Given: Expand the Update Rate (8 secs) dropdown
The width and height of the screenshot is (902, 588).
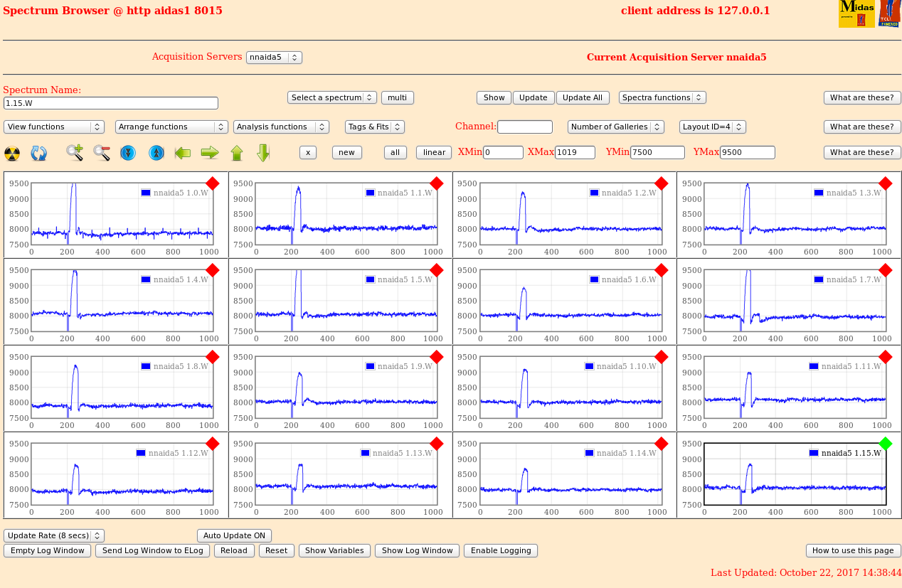Looking at the screenshot, I should pyautogui.click(x=54, y=535).
